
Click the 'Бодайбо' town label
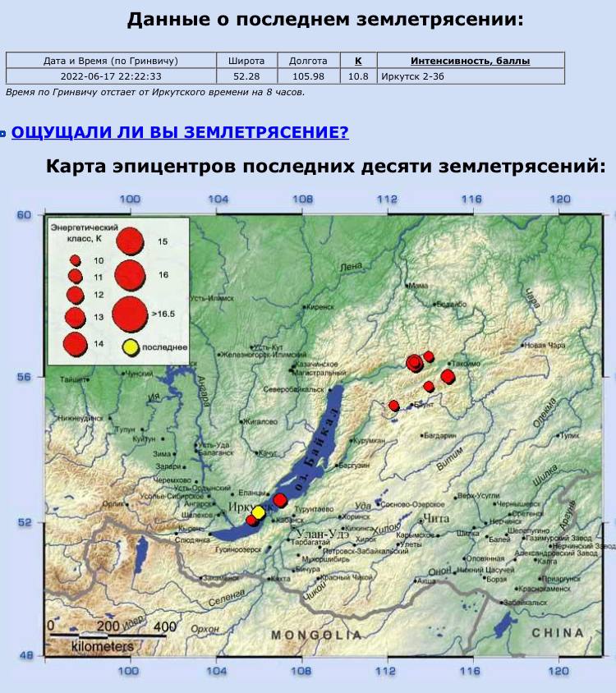pos(452,304)
